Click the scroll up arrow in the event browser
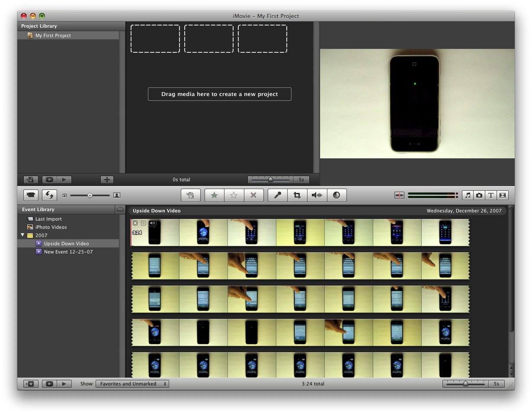Viewport: 532px width, 414px height. pos(511,369)
